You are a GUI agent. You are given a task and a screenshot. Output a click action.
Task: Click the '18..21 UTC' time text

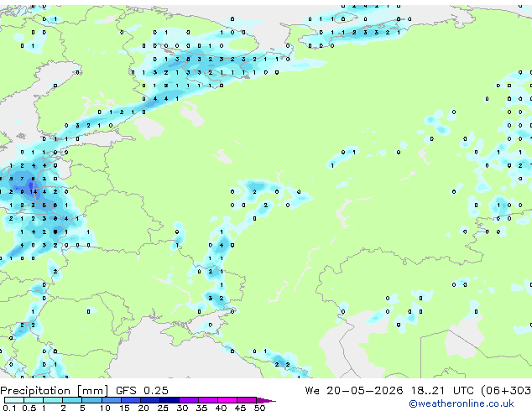click(441, 390)
